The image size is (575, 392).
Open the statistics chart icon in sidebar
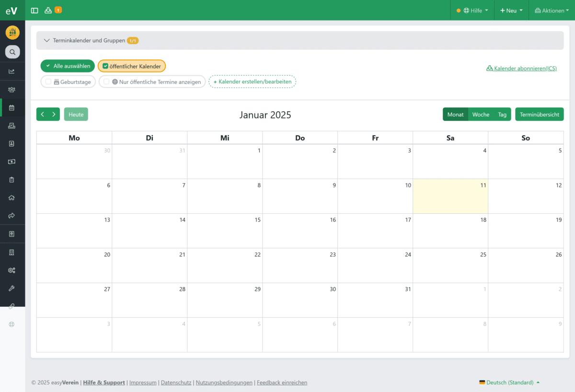12,71
